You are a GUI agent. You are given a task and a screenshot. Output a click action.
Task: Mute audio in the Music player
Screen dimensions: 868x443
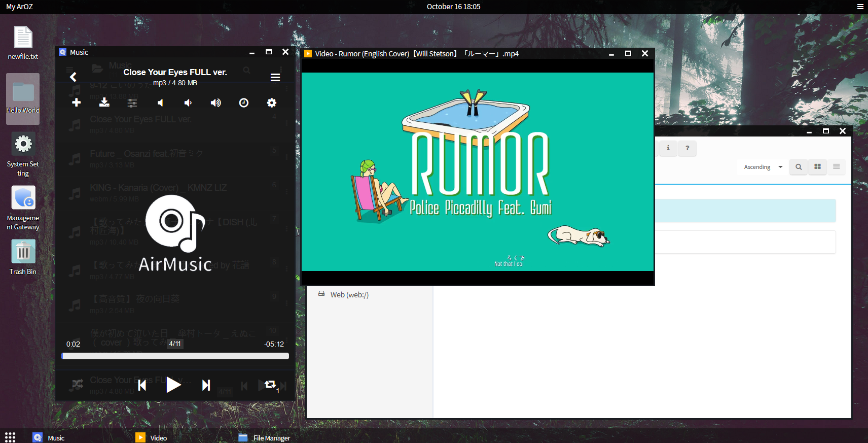click(x=160, y=103)
